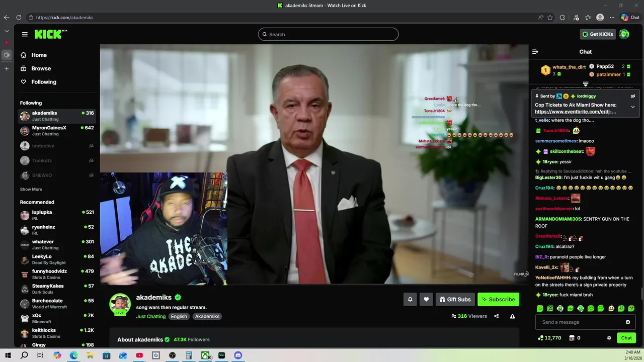Click the akademiks live avatar
644x362 pixels.
click(120, 304)
